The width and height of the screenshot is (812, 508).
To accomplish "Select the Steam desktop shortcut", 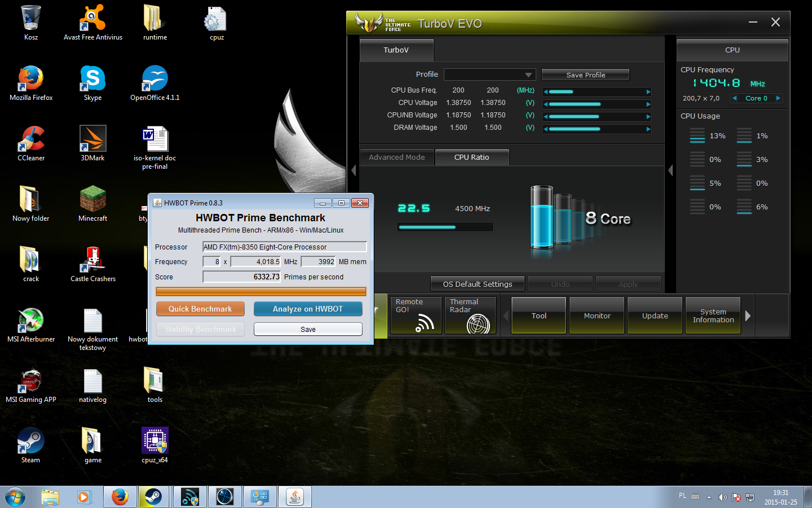I will pyautogui.click(x=31, y=445).
